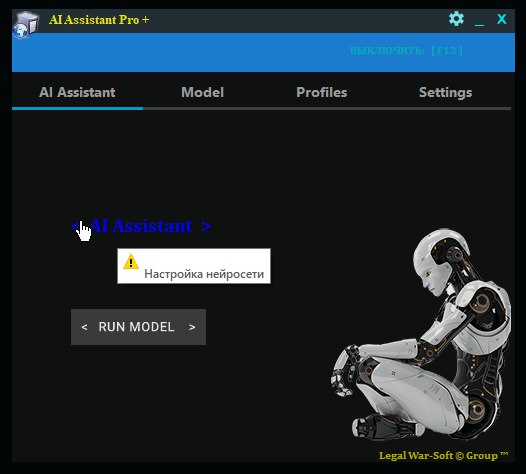Click the AI Assistant Pro + title text
526x474 pixels.
[x=99, y=20]
